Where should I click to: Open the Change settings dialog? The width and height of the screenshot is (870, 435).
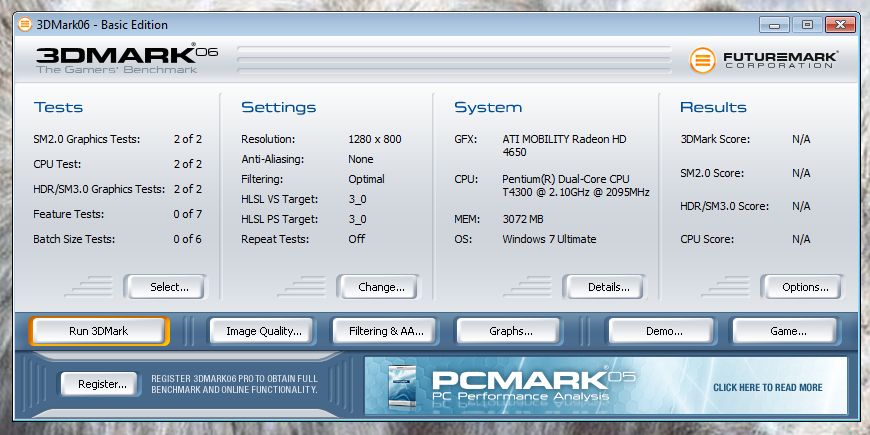[x=377, y=287]
